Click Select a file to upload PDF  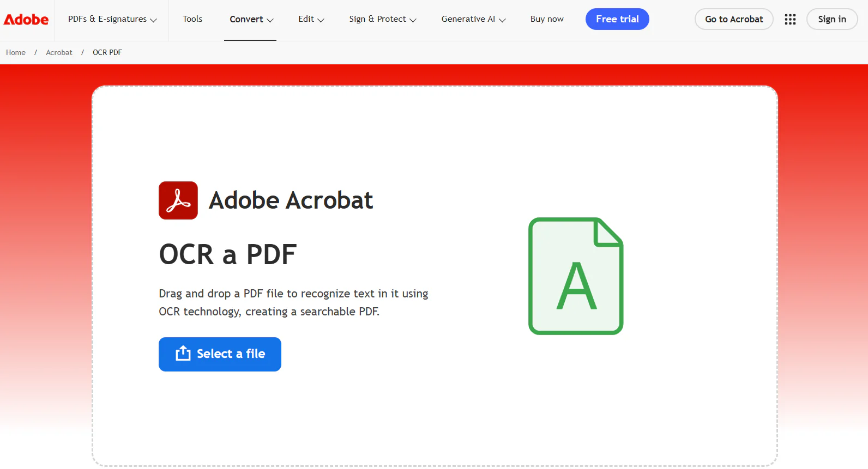220,354
